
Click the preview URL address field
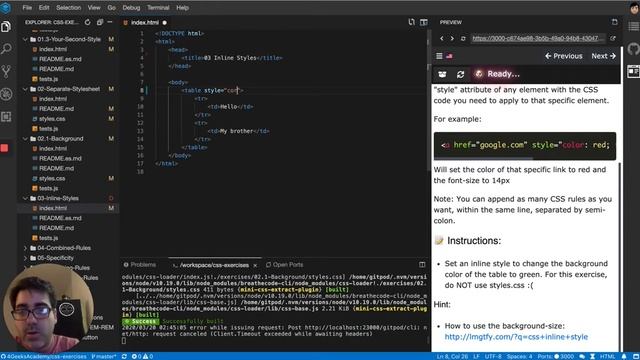[537, 38]
